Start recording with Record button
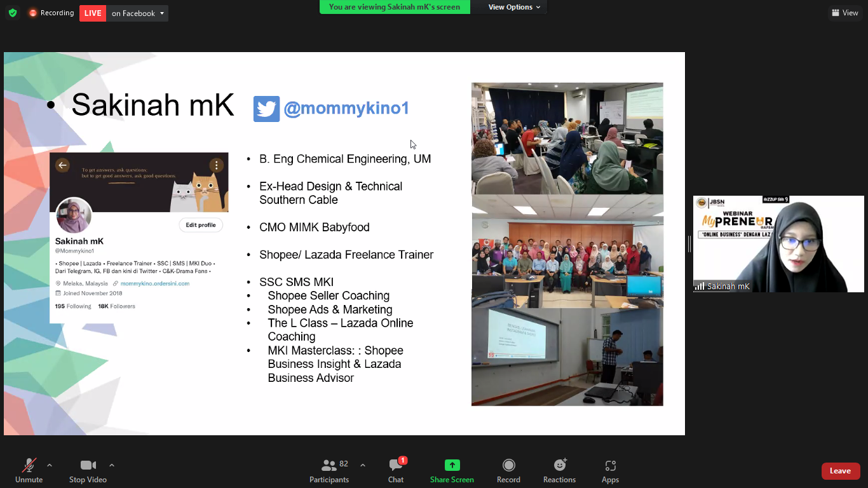 pyautogui.click(x=508, y=470)
